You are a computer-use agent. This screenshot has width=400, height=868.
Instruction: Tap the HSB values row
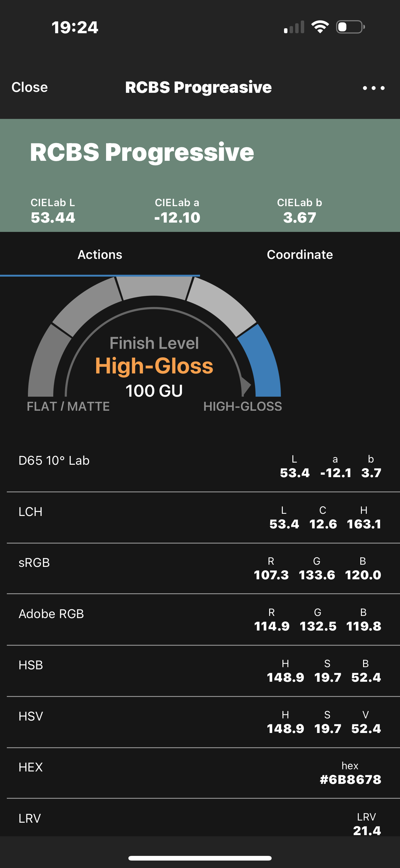click(x=200, y=671)
